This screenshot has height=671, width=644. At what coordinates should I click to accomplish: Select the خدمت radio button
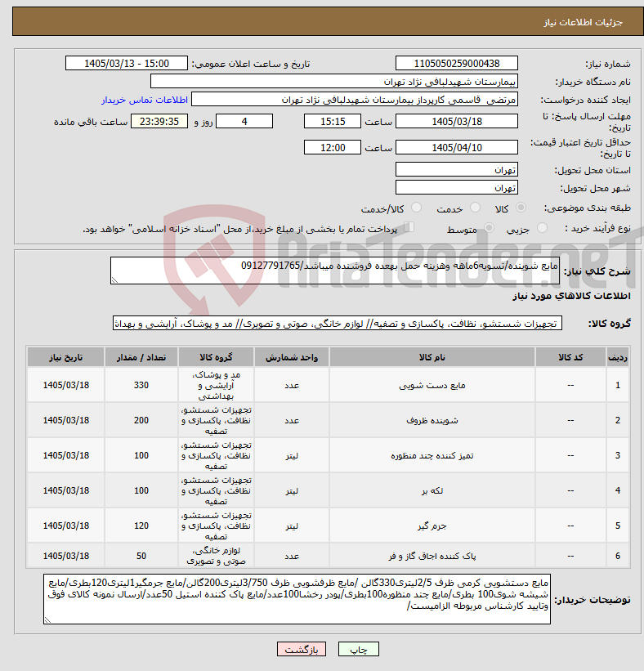[x=475, y=208]
